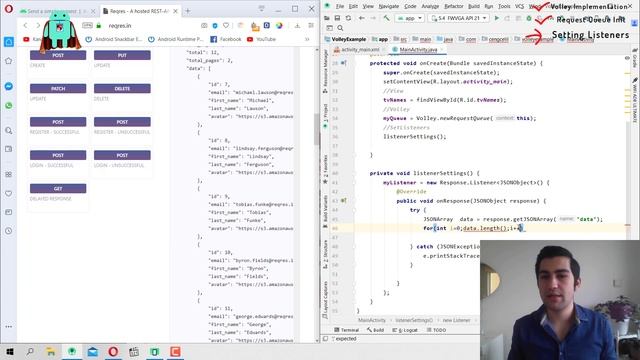Switch to activity_main.xml editor tab

point(360,50)
